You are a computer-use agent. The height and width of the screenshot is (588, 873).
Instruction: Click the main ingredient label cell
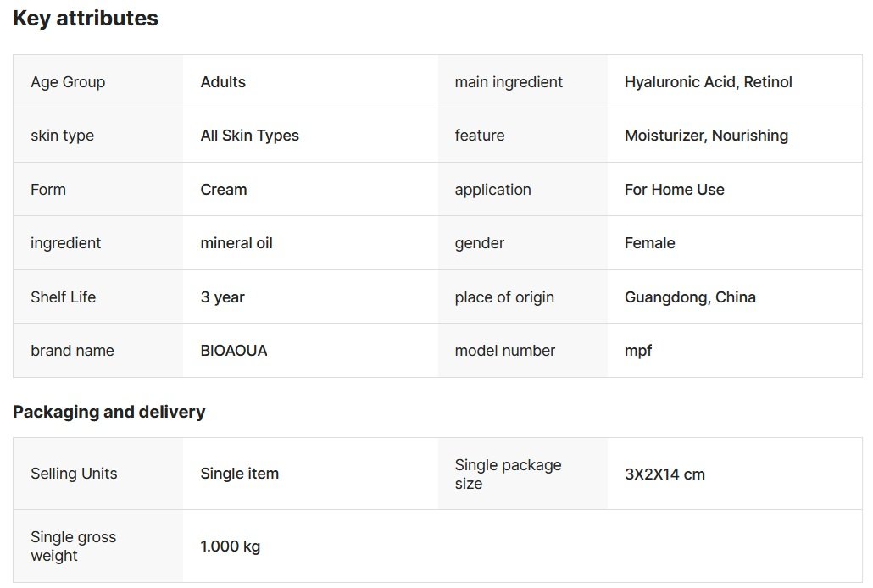509,82
